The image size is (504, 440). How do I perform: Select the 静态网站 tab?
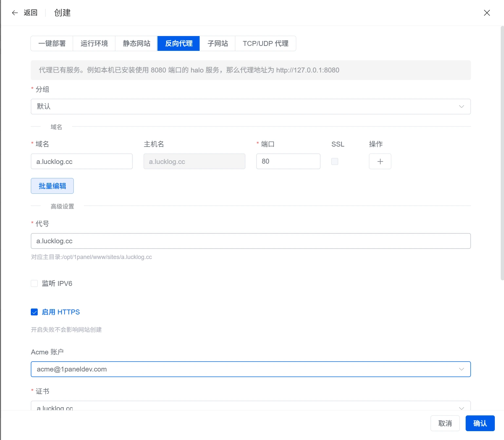136,43
